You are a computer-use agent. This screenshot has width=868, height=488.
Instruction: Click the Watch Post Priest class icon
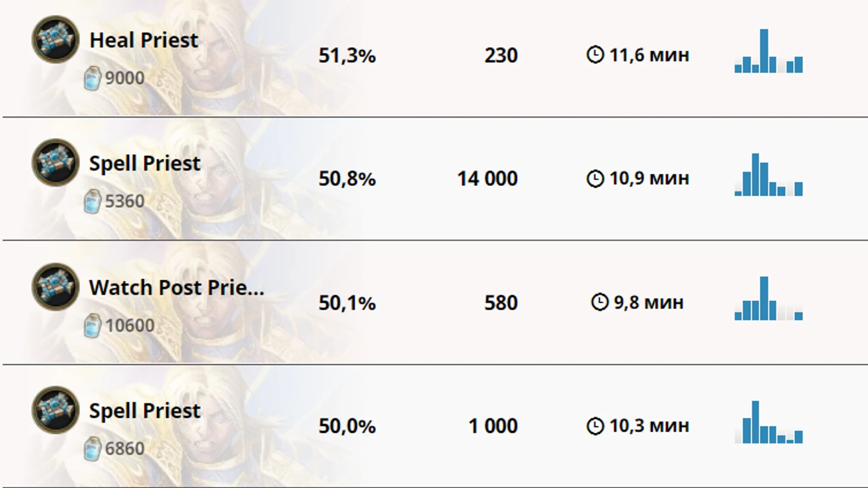55,286
